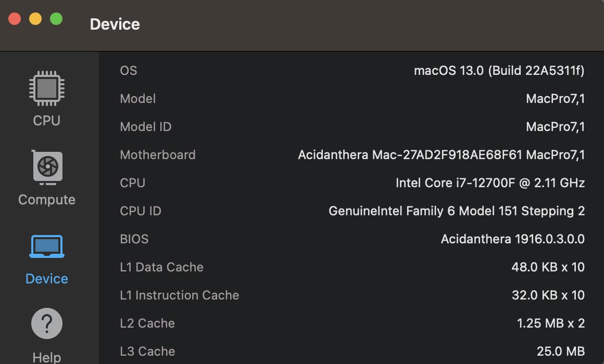Screen dimensions: 604x364
Task: Click the Device window title
Action: (x=115, y=24)
